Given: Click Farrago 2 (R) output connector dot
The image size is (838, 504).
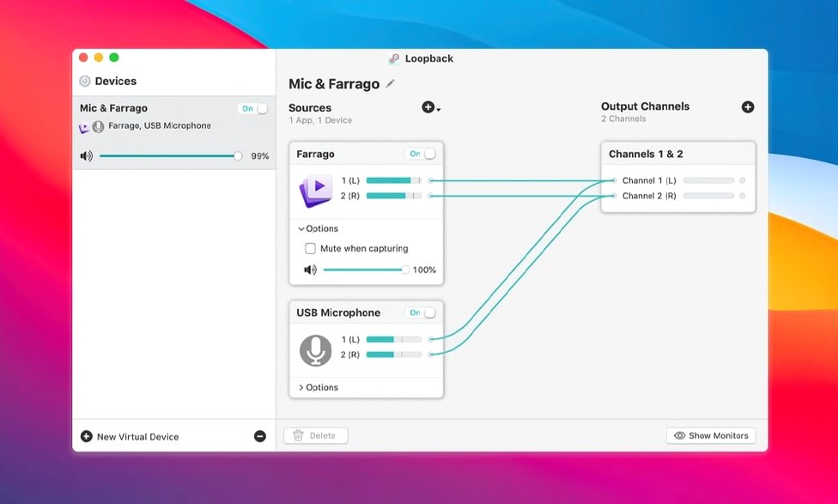Looking at the screenshot, I should tap(431, 196).
